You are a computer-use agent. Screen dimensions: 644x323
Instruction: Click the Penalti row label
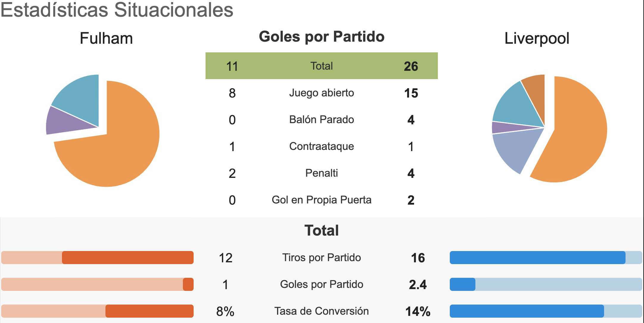point(321,173)
